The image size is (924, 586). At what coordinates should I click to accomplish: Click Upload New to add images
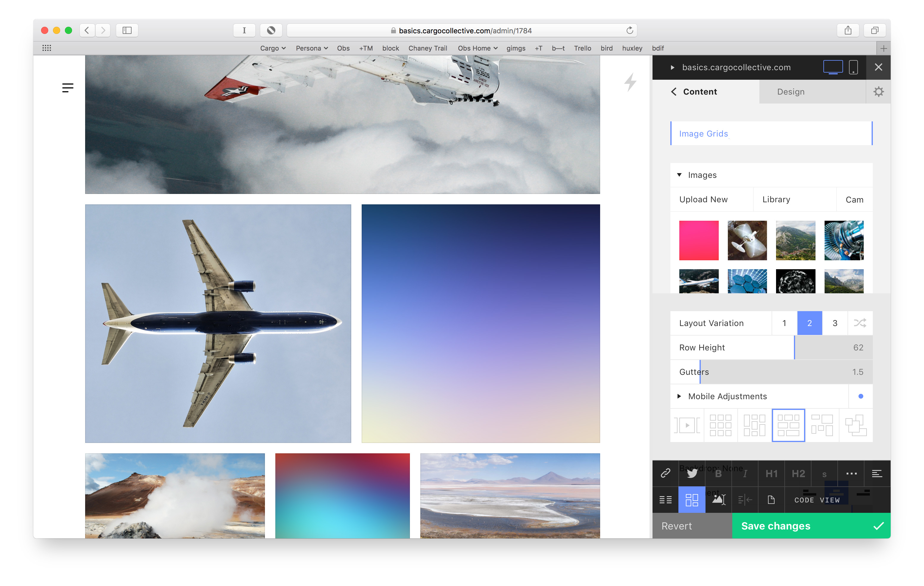(703, 199)
